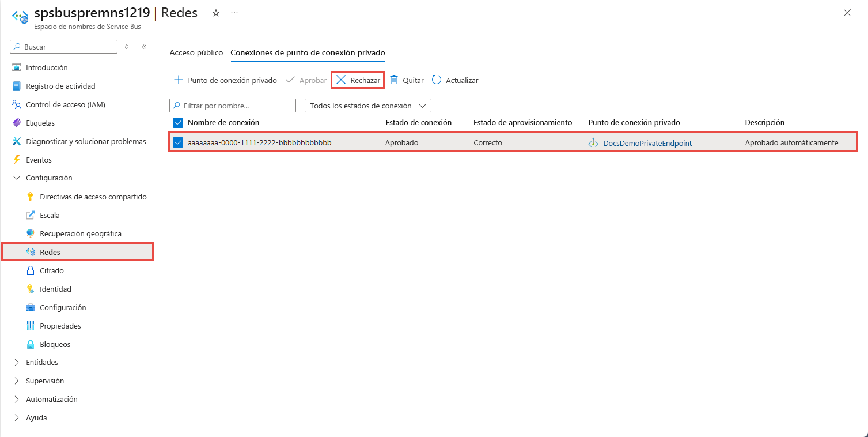868x437 pixels.
Task: Sort by Nombre de conexión column header
Action: [223, 122]
